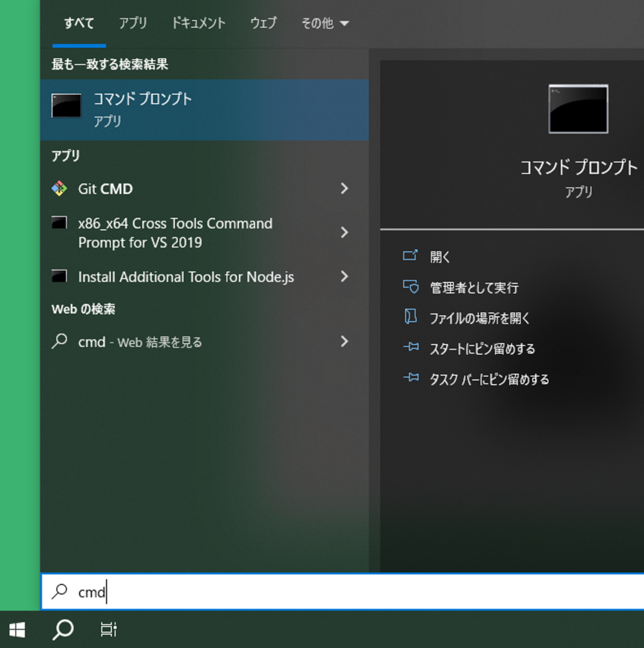Screen dimensions: 644x648
Task: Select the ウェブ filter tab
Action: click(x=263, y=23)
